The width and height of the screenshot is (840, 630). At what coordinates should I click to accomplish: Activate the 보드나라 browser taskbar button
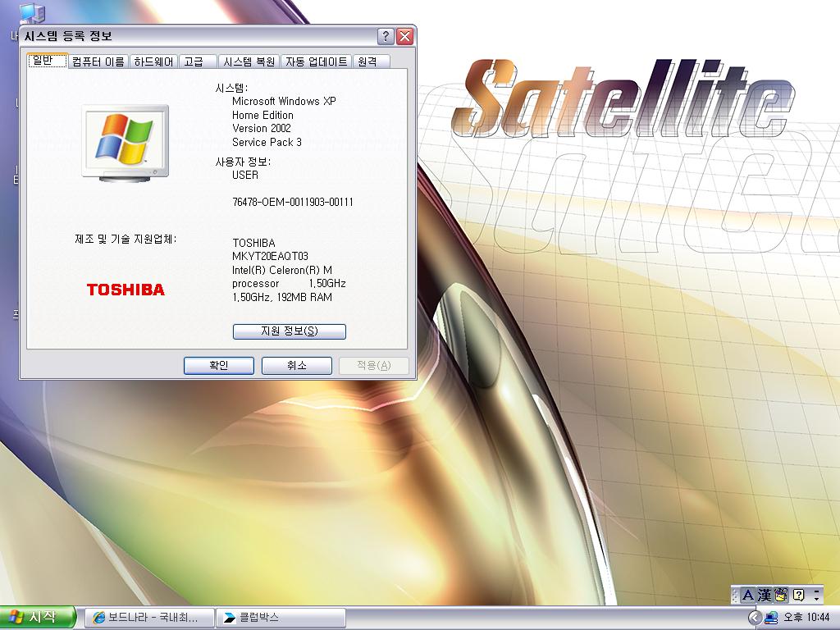[149, 618]
